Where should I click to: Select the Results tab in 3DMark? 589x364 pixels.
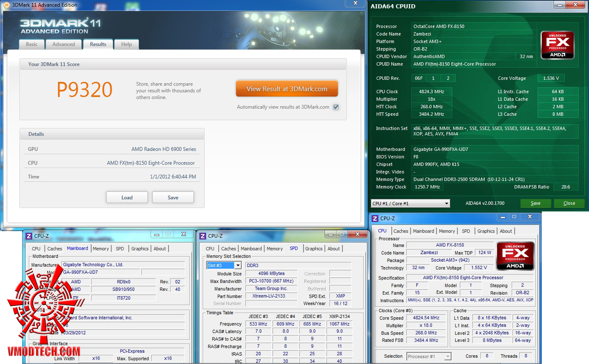98,44
